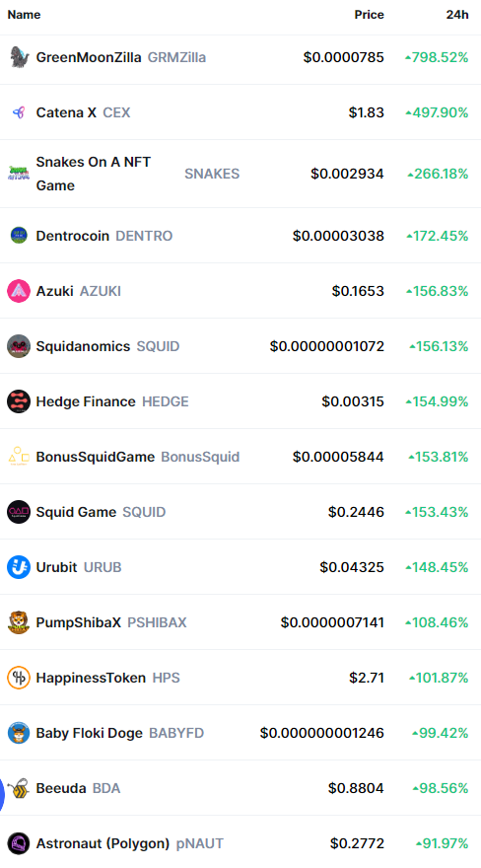Click the Beeuda bee icon
This screenshot has height=868, width=481.
tap(19, 788)
